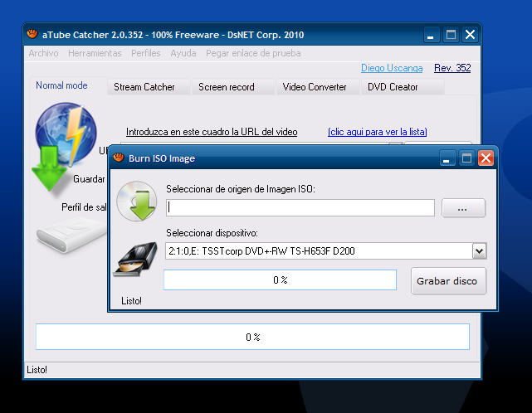Click the ISO image source input field
The height and width of the screenshot is (413, 532).
coord(300,208)
